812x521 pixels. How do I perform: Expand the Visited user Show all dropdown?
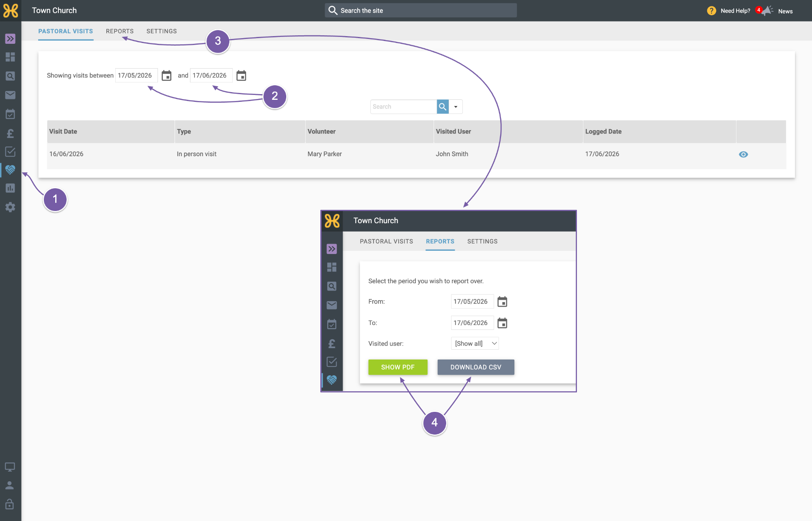(475, 343)
